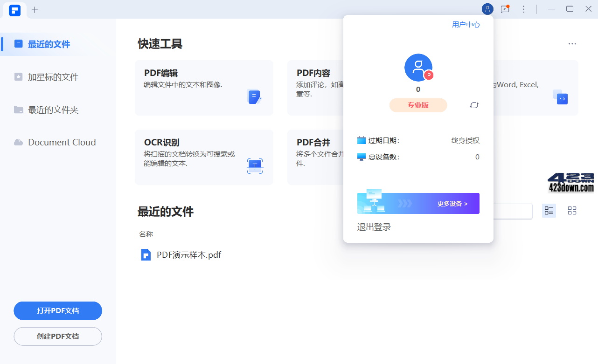Screen dimensions: 598x364
Task: Select the PDF编辑 quick tool
Action: (x=204, y=88)
